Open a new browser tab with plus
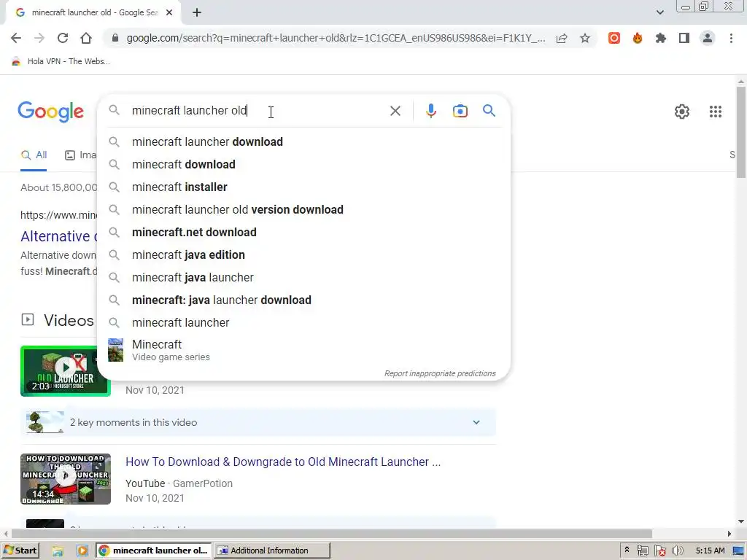 tap(197, 12)
